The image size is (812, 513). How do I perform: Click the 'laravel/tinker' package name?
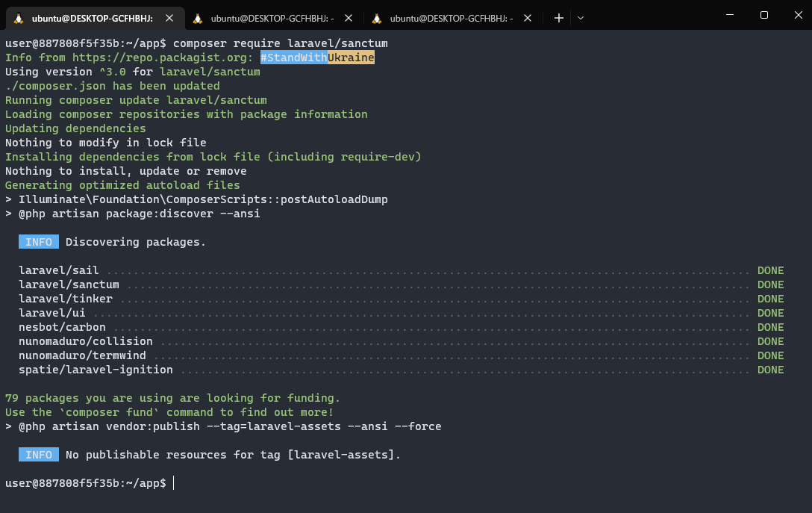pos(65,299)
